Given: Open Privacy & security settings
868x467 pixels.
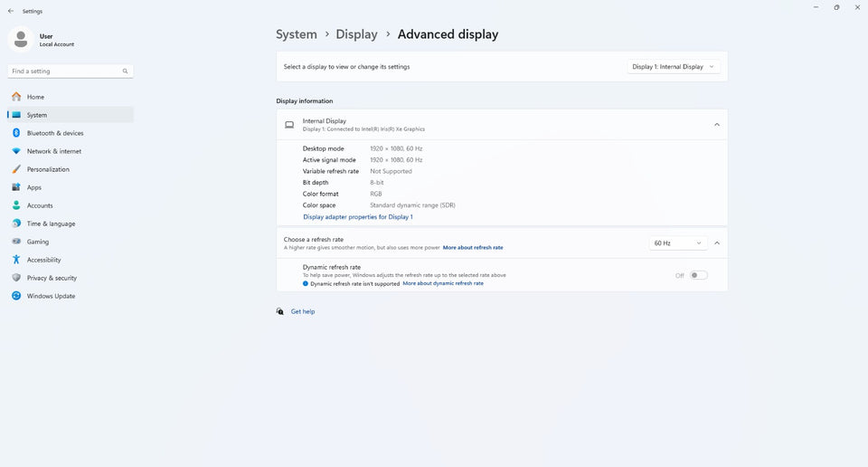Looking at the screenshot, I should 71,278.
